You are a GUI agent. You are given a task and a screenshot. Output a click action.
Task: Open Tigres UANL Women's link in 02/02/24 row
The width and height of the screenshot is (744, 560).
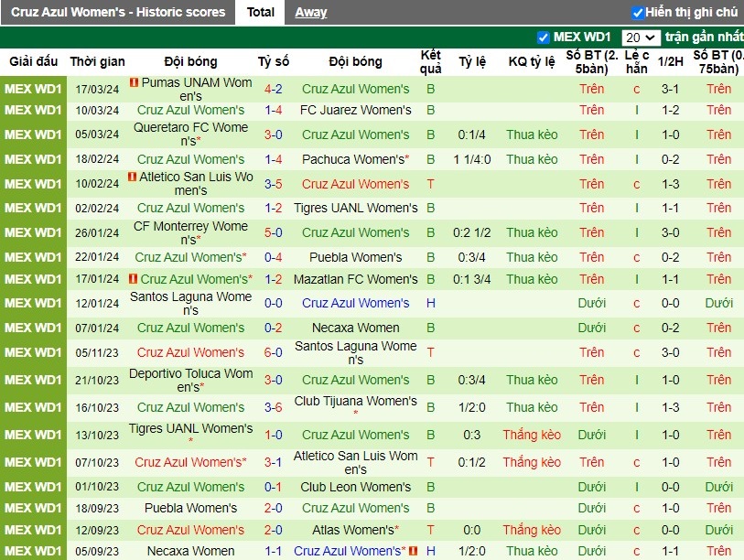point(355,208)
